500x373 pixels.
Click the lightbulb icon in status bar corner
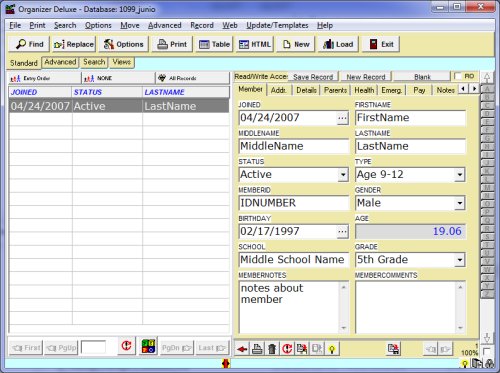pos(464,364)
